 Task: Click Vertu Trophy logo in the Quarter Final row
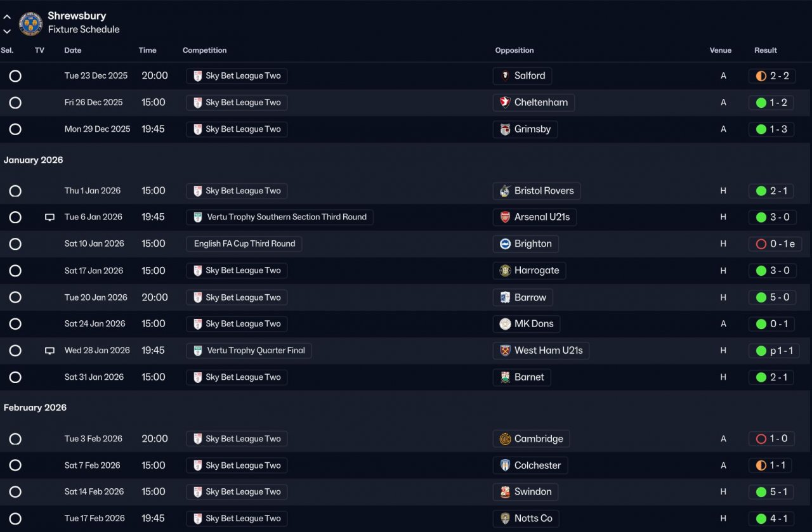[197, 351]
